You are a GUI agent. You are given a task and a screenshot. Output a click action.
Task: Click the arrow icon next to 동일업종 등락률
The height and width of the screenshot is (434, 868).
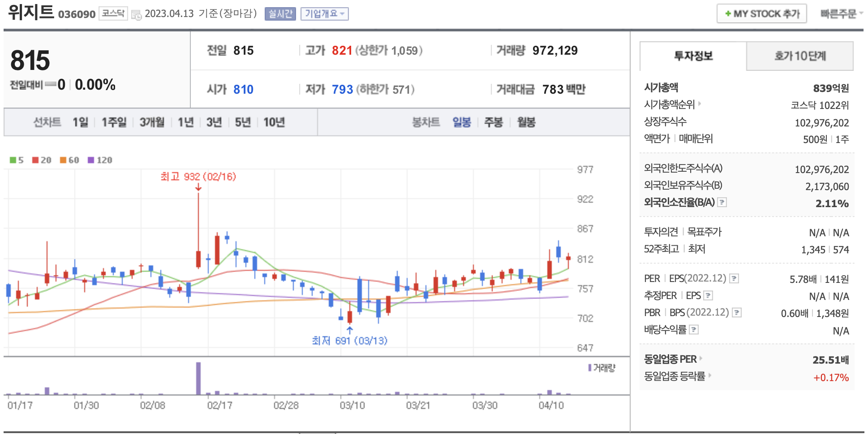click(710, 375)
